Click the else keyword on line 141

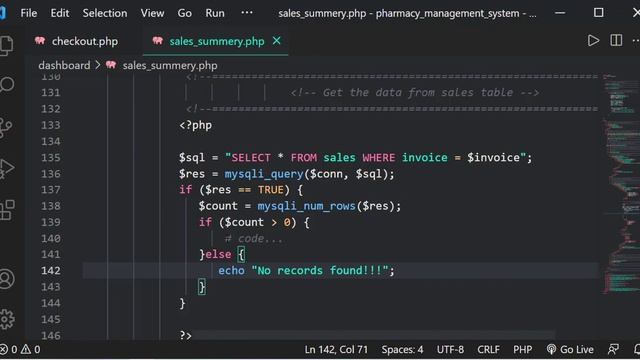tap(218, 254)
